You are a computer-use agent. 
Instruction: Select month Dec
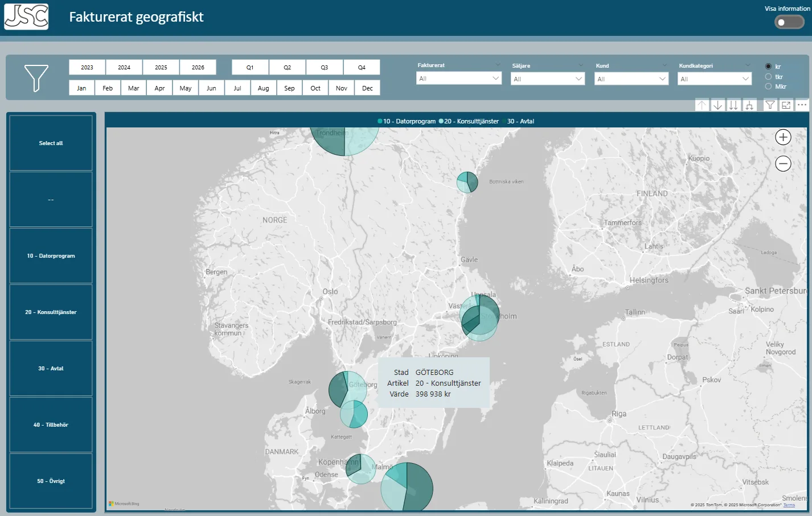367,88
